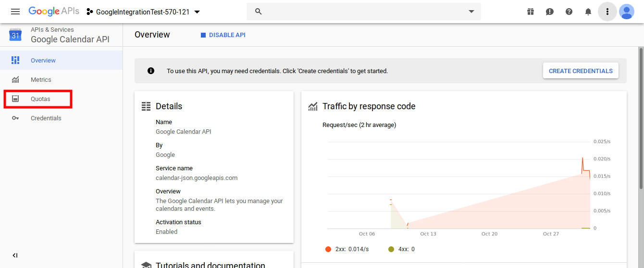Collapse the left sidebar panel
Viewport: 644px width, 268px height.
point(15,255)
